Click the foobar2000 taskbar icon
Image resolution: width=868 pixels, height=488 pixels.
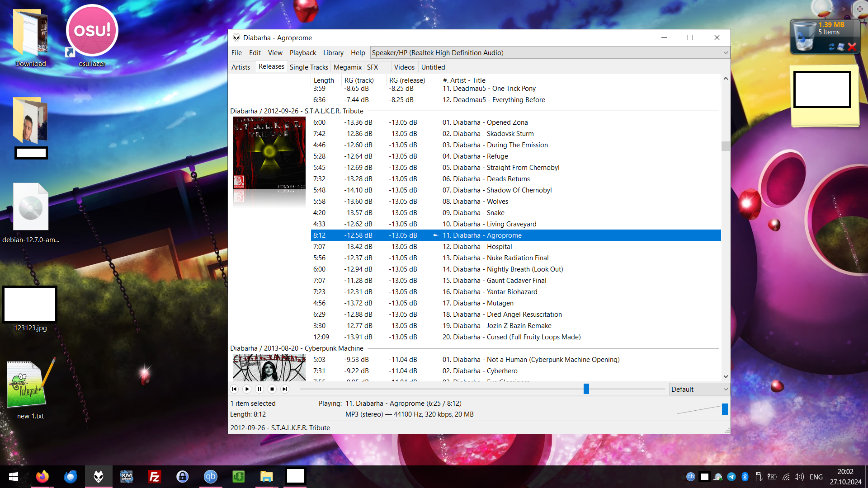coord(98,477)
